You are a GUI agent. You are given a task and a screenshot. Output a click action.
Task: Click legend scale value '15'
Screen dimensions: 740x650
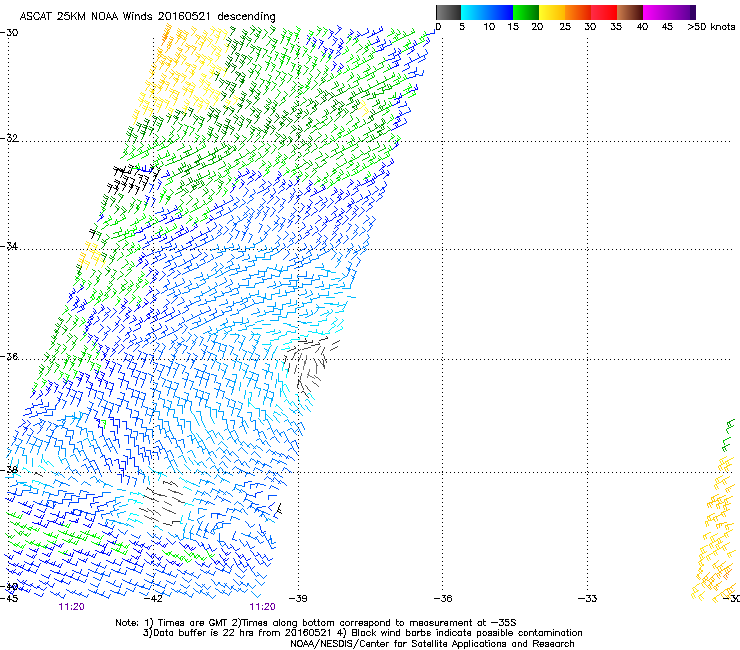pos(513,27)
